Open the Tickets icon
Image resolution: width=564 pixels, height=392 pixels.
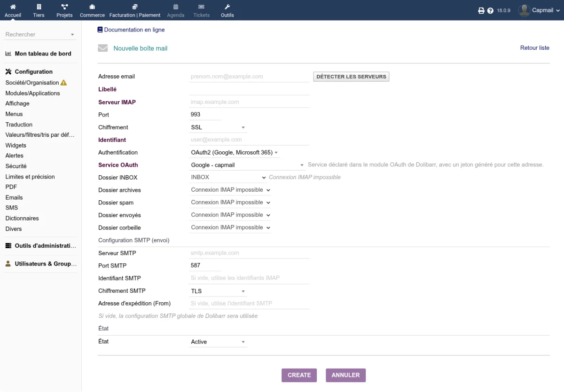point(201,7)
